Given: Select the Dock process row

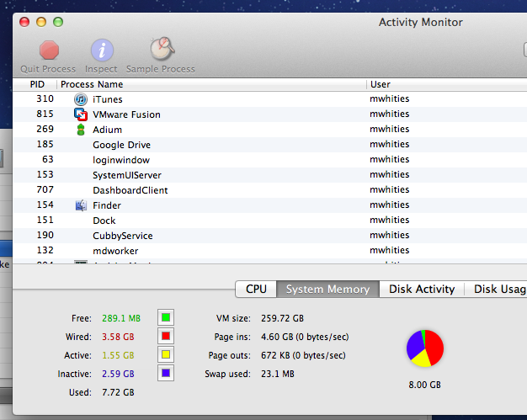Looking at the screenshot, I should coord(270,221).
